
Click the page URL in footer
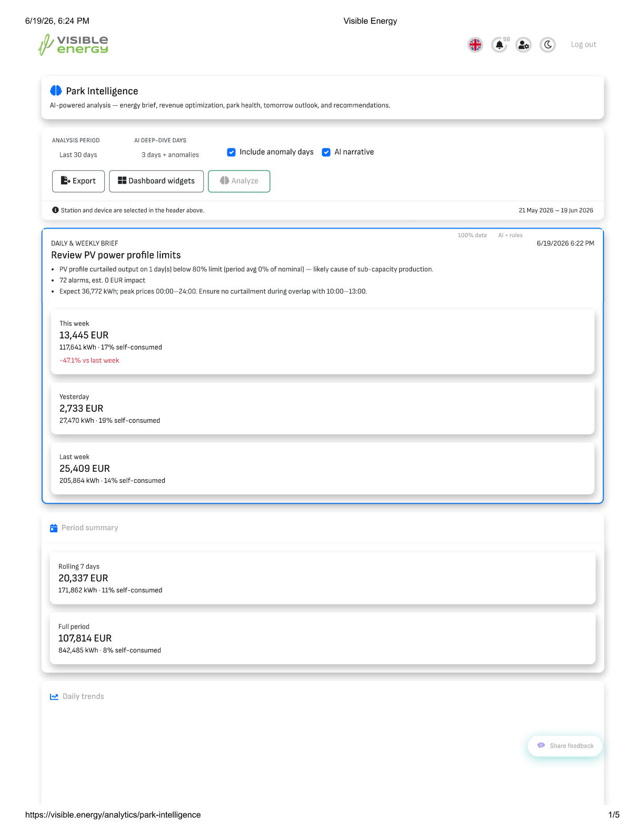pos(113,815)
